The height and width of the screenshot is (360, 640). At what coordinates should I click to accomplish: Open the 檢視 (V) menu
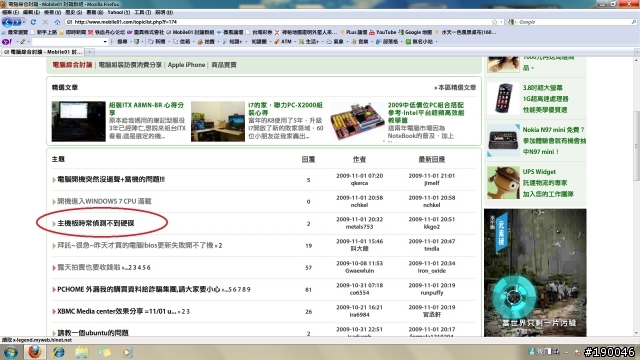(x=53, y=13)
